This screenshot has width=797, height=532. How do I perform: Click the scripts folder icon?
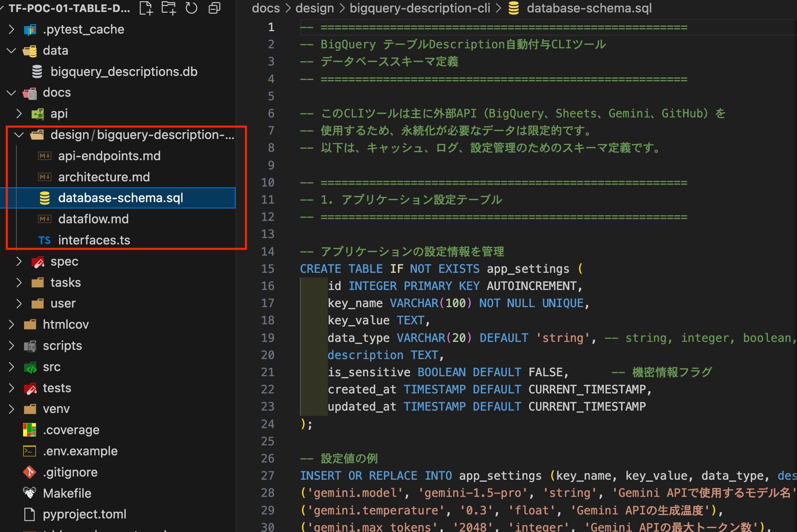click(30, 346)
